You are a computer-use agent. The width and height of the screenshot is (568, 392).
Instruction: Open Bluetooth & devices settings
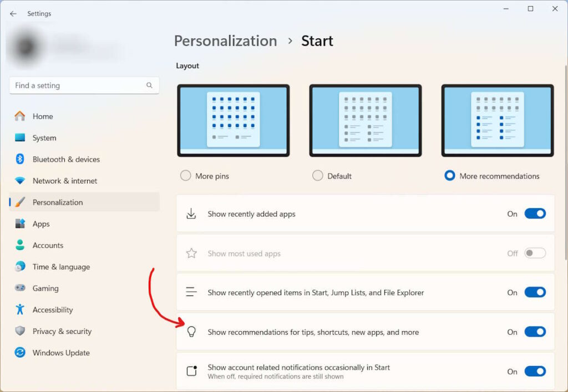(84, 159)
